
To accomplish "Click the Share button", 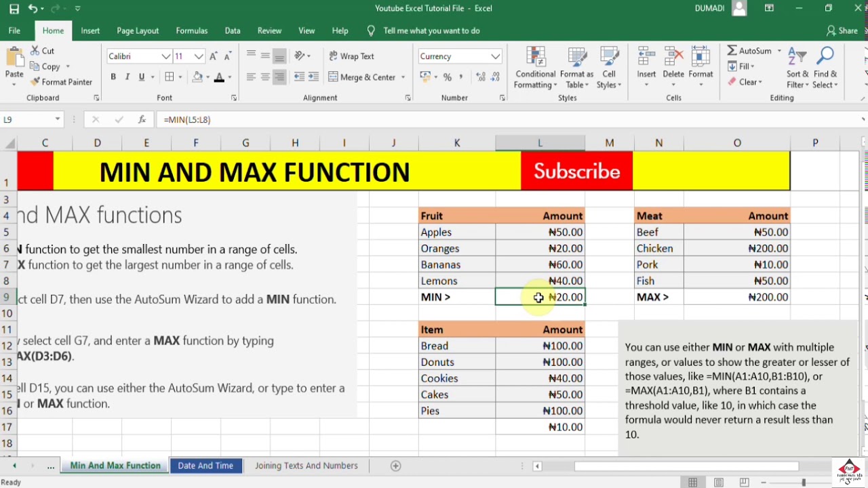I will click(842, 30).
